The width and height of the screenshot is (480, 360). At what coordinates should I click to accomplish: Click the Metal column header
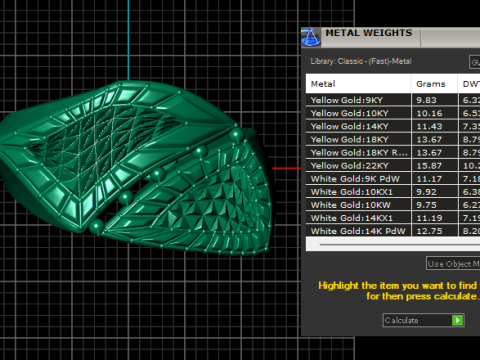coord(358,84)
